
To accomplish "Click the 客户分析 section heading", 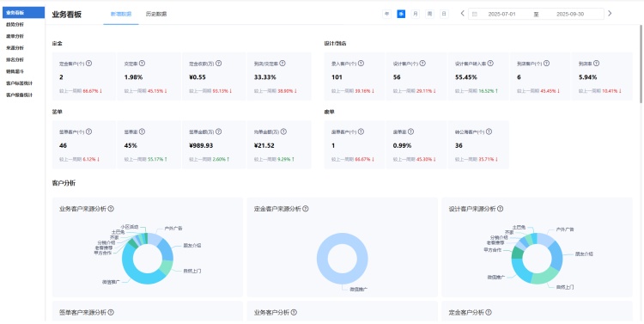I will tap(64, 183).
